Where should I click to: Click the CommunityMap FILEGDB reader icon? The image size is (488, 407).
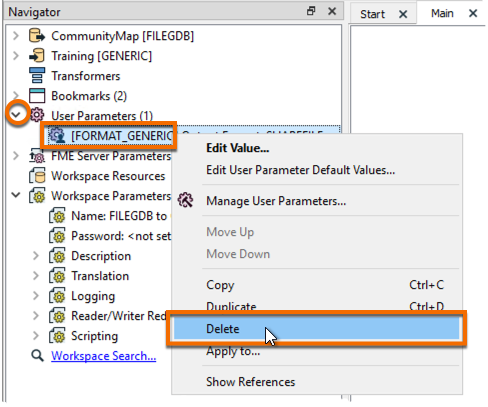(37, 36)
